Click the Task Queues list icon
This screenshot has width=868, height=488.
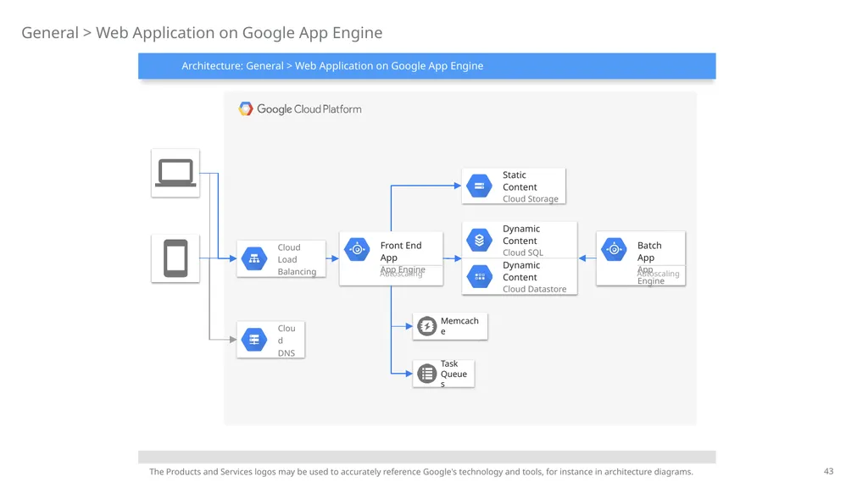click(x=427, y=374)
